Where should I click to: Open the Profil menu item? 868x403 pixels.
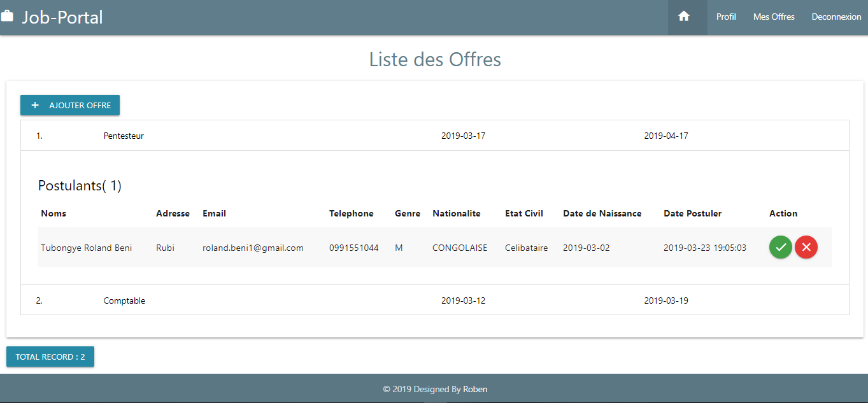click(x=726, y=17)
